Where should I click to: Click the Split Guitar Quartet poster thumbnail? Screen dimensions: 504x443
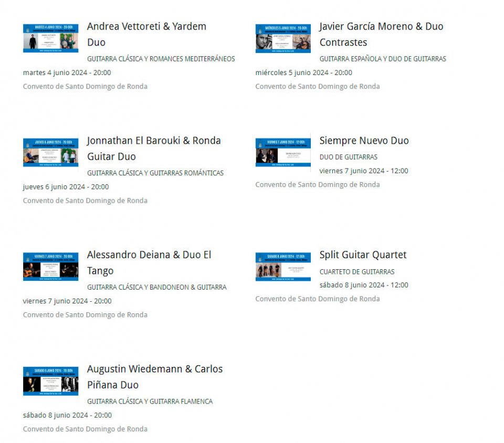point(283,267)
